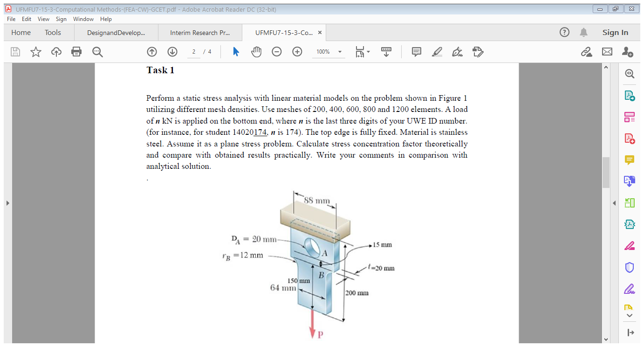644x347 pixels.
Task: Switch to the DesignandDevelop... tab
Action: point(116,33)
